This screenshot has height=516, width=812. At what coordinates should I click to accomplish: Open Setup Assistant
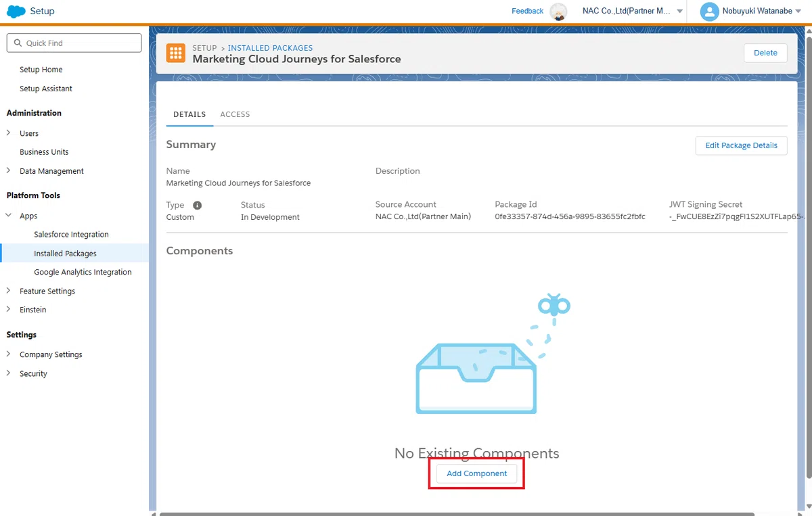[x=46, y=89]
